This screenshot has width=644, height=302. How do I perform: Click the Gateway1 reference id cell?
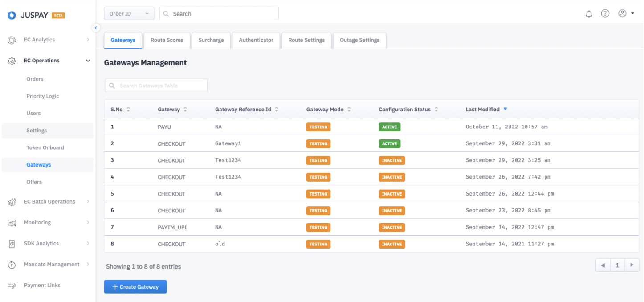click(228, 143)
